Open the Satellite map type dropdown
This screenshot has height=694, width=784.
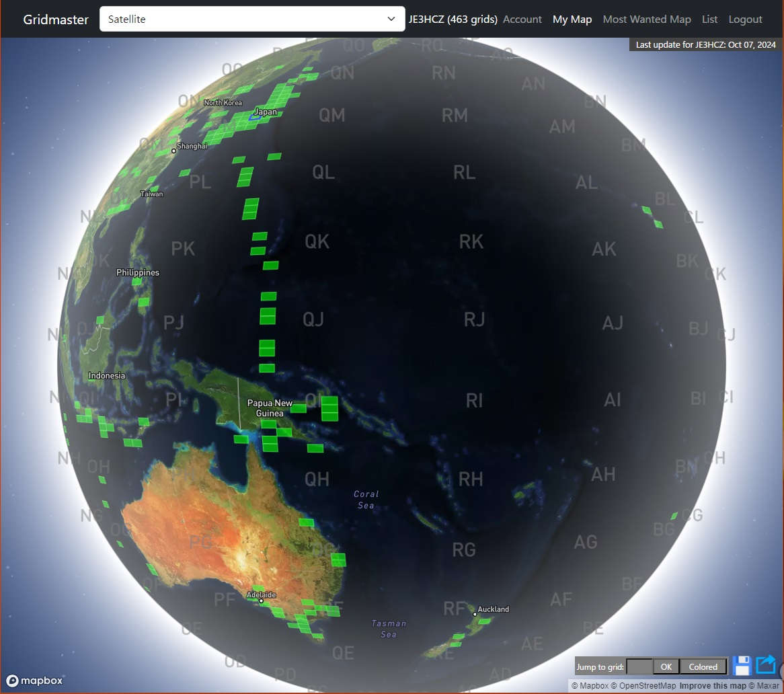coord(252,19)
